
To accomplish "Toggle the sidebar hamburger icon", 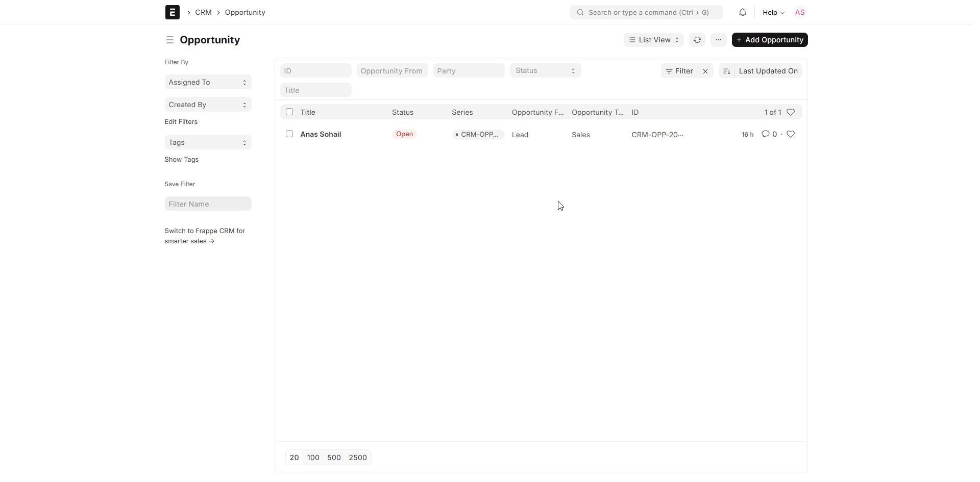I will (x=170, y=40).
